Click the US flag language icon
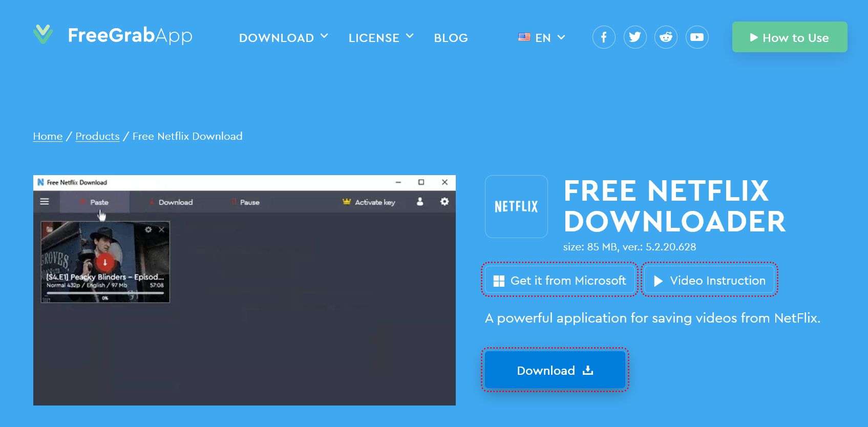868x427 pixels. point(524,37)
